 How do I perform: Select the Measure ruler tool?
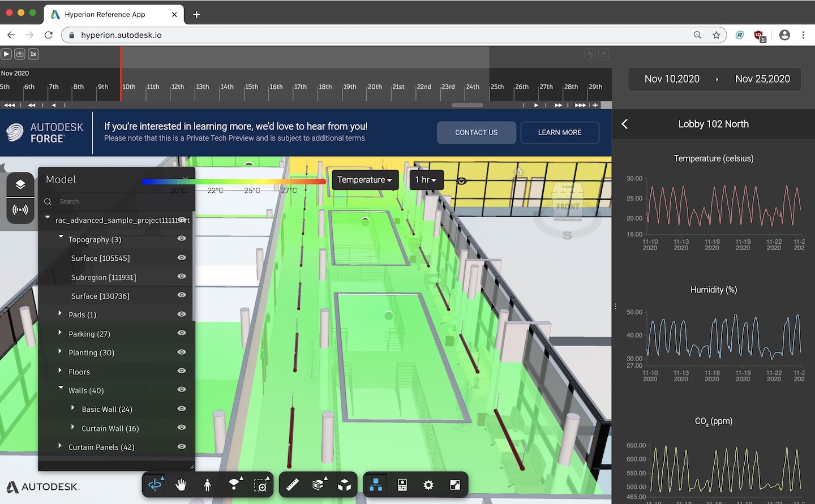pyautogui.click(x=293, y=484)
